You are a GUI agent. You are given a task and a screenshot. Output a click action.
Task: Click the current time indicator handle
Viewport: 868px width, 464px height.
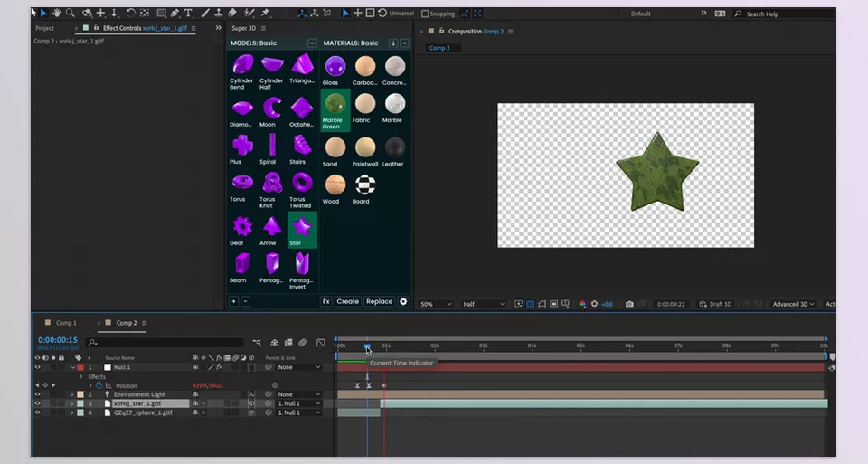pyautogui.click(x=367, y=346)
